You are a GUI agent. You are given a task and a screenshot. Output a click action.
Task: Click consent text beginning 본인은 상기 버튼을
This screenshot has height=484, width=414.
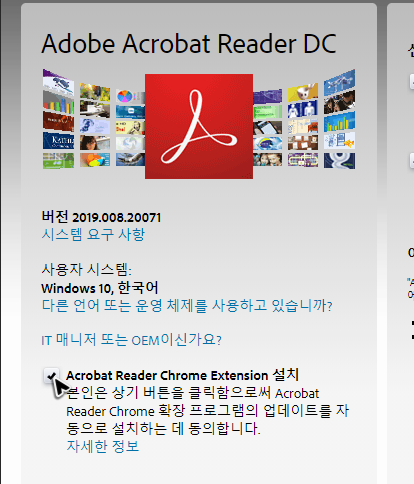point(207,411)
